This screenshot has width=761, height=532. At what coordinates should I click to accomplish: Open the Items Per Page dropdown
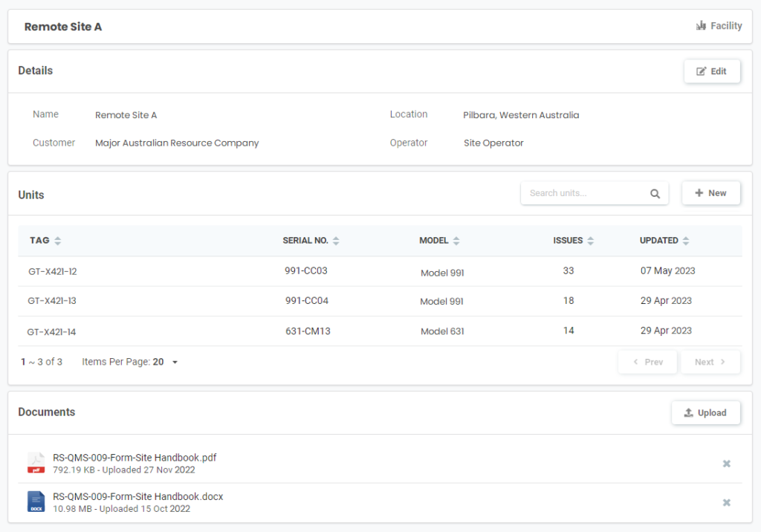coord(175,363)
